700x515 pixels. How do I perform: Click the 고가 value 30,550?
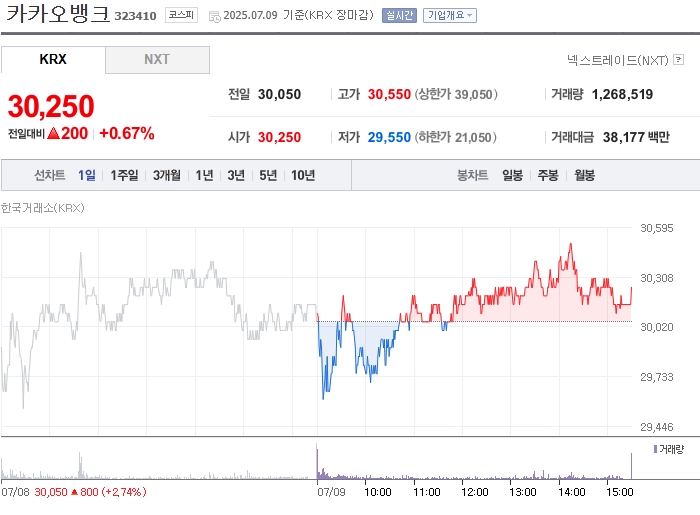coord(389,94)
